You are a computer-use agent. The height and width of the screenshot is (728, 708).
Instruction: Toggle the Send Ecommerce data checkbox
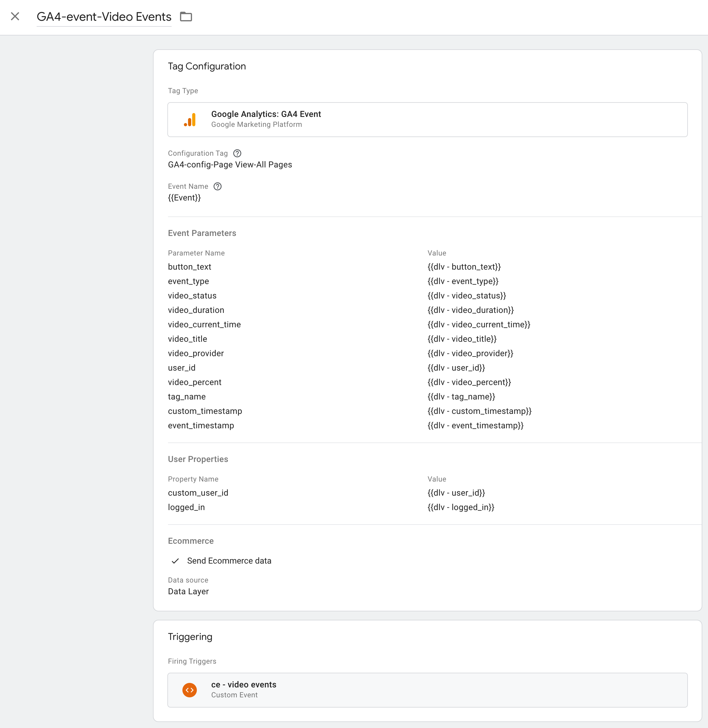click(175, 560)
